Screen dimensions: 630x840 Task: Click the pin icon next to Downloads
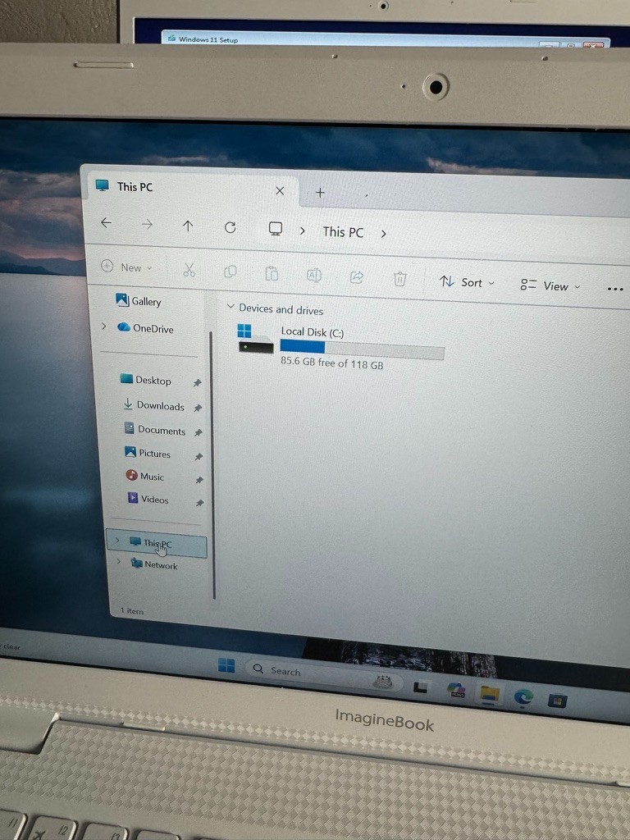point(198,408)
